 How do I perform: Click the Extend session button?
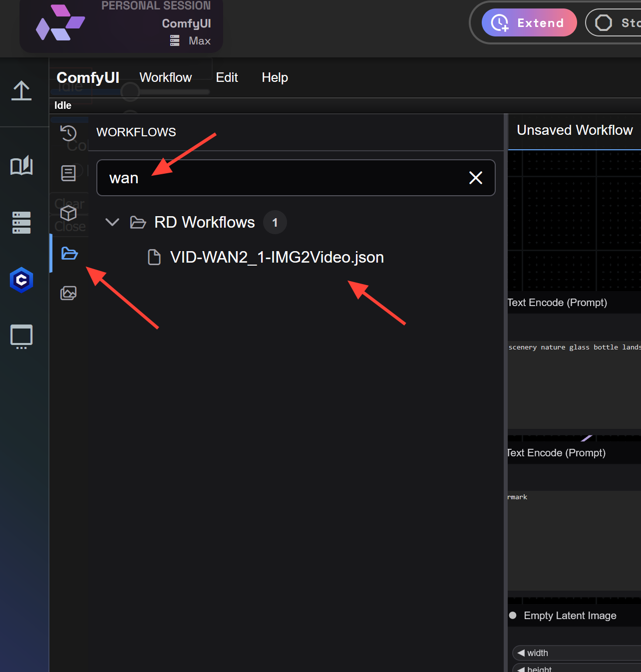tap(529, 22)
